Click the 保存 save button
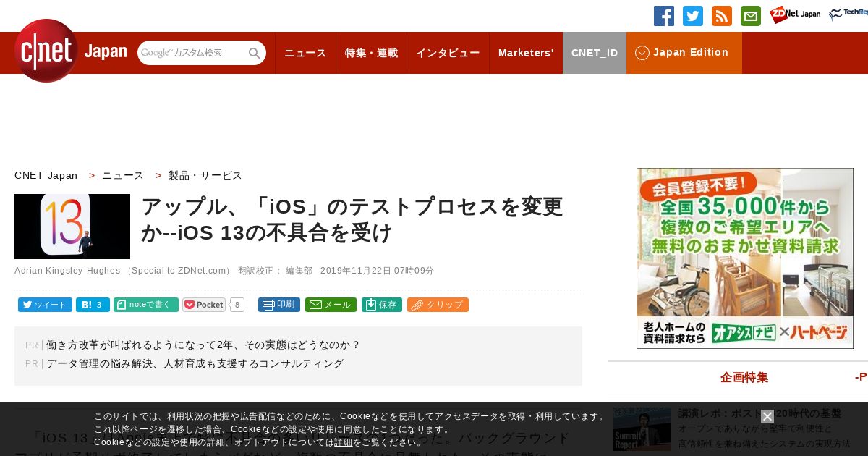Screen dimensions: 868x456 pyautogui.click(x=382, y=305)
